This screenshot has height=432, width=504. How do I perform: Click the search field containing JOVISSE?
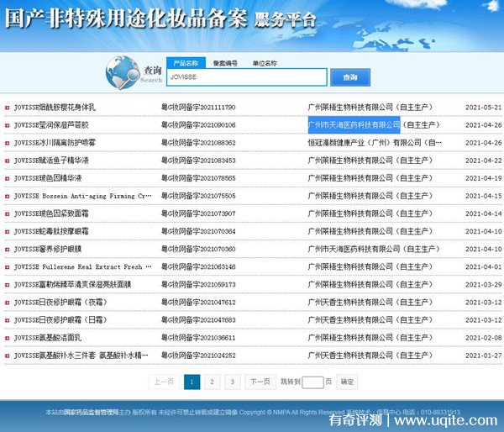click(x=245, y=77)
